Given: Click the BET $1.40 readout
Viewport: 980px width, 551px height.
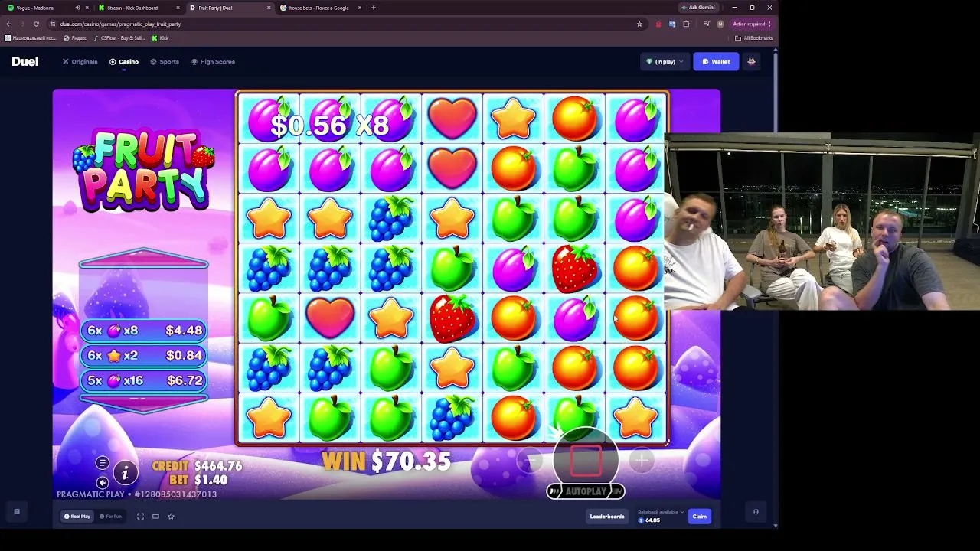Looking at the screenshot, I should point(198,480).
